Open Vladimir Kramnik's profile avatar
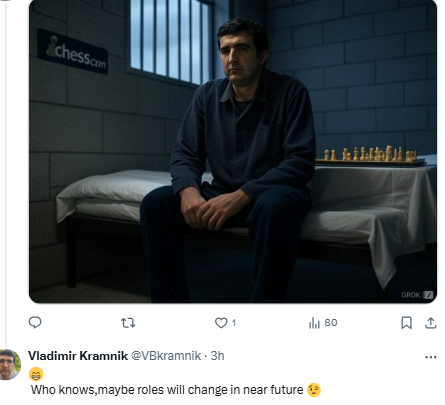445x405 pixels. pyautogui.click(x=10, y=364)
